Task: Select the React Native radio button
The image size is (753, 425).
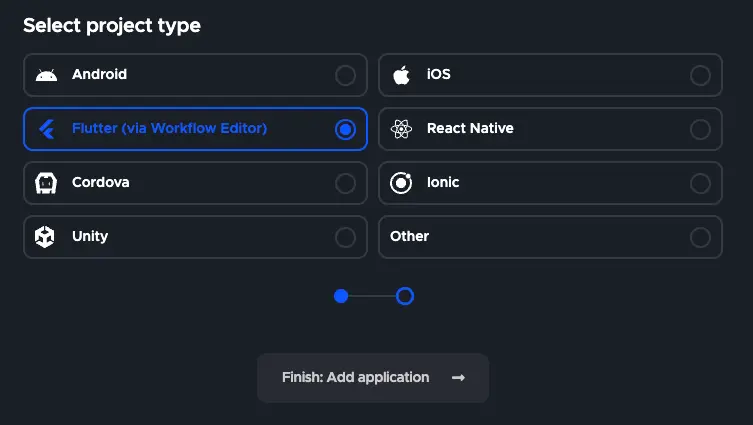Action: [700, 129]
